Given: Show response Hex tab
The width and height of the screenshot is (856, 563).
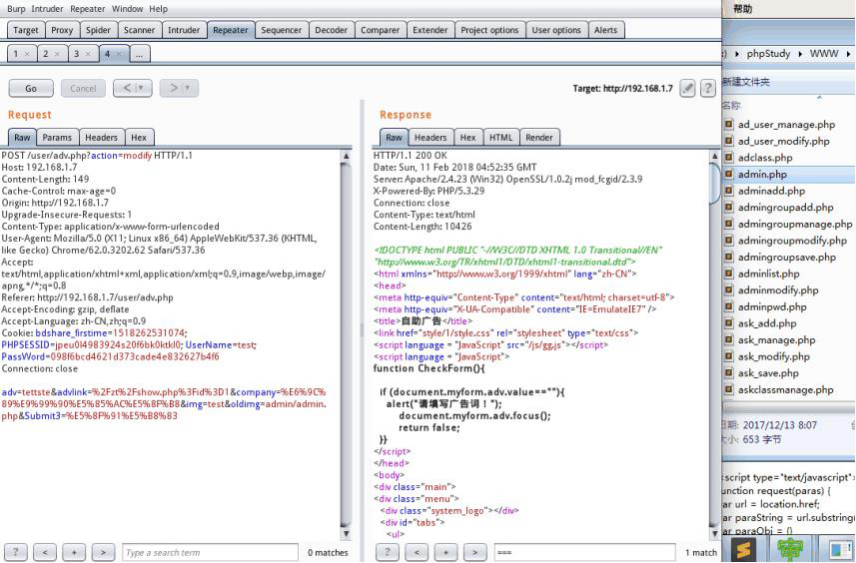Looking at the screenshot, I should tap(468, 137).
